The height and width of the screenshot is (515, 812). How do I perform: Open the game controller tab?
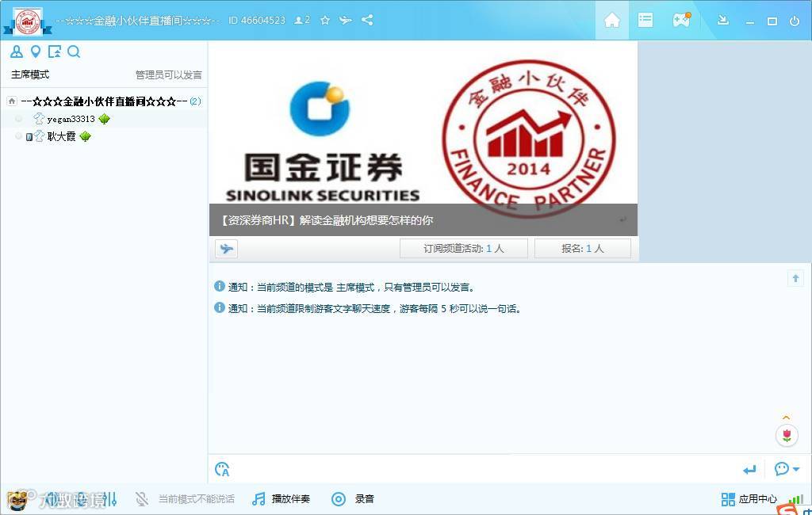[681, 20]
